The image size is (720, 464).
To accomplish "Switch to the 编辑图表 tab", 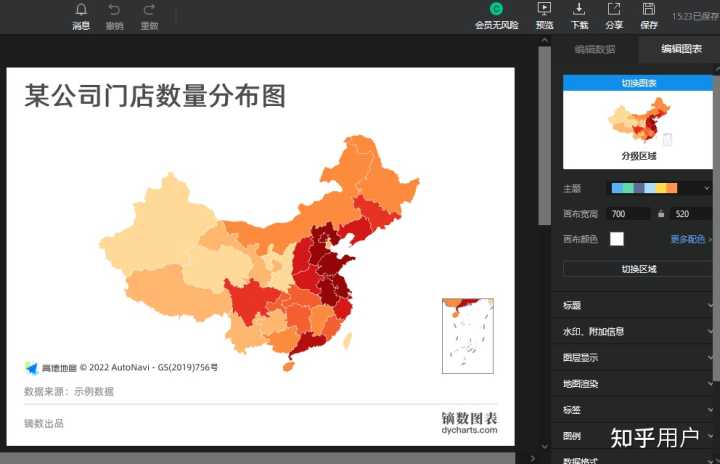I will tap(681, 49).
